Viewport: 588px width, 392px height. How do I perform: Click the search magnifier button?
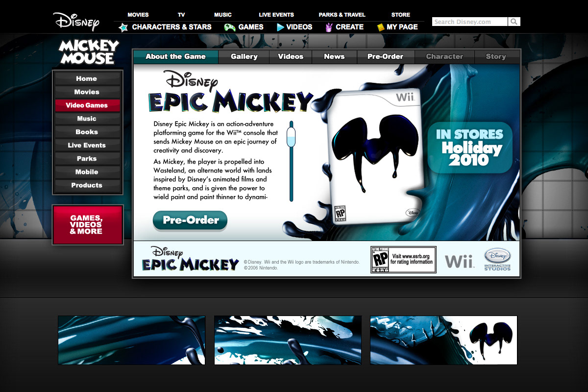pos(514,22)
